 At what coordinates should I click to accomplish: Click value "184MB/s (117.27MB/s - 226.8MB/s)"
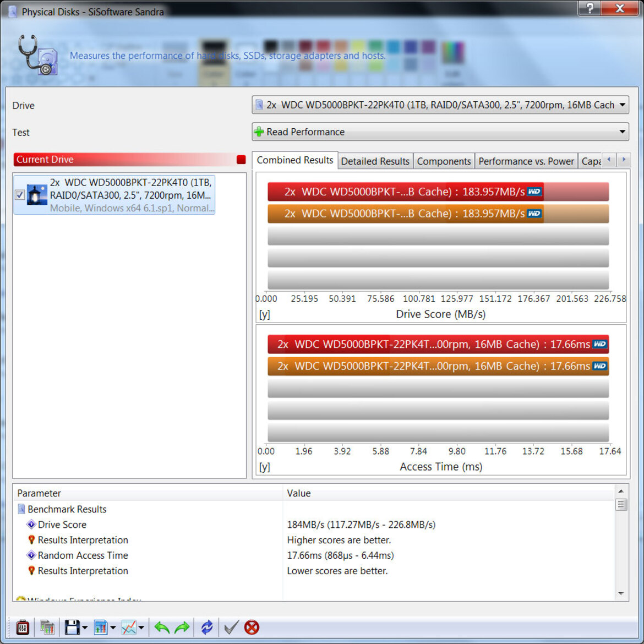click(x=361, y=525)
